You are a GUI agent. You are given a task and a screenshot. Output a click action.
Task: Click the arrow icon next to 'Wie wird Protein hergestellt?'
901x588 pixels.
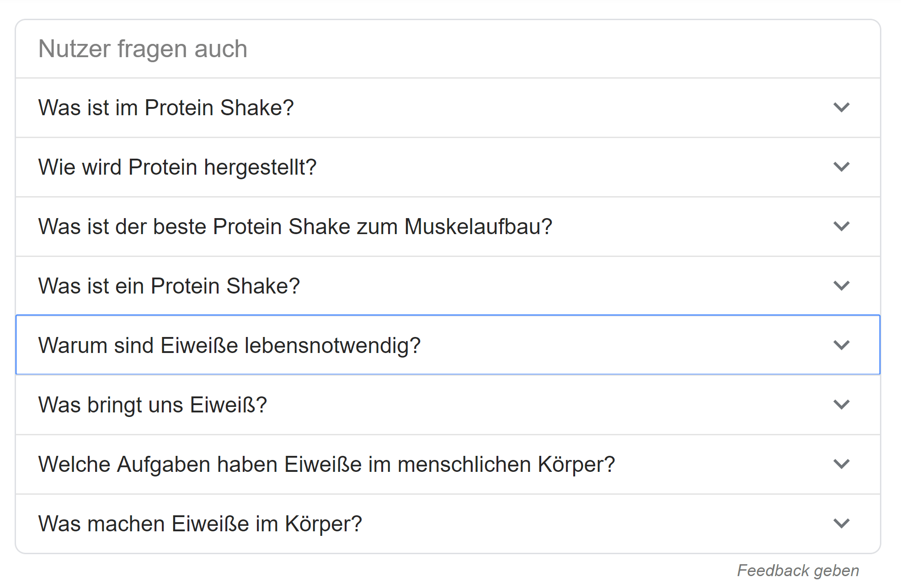click(x=841, y=167)
